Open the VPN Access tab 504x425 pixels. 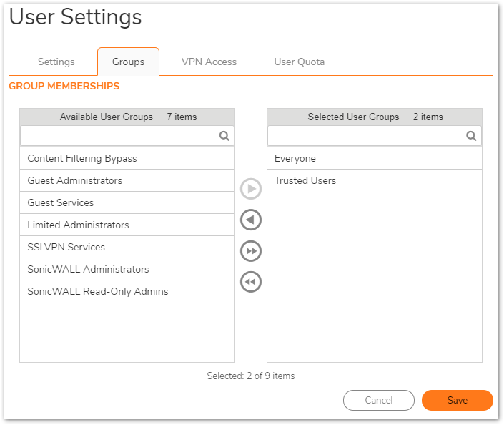[209, 62]
